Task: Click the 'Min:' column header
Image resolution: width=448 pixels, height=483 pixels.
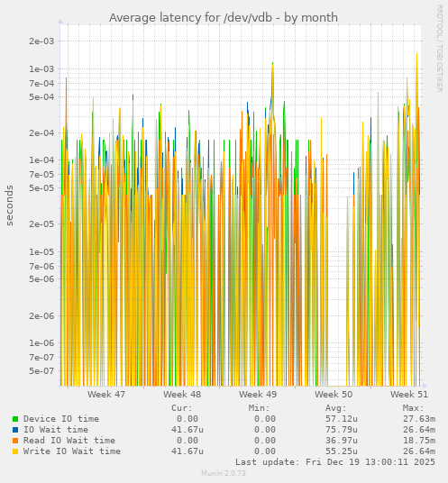Action: [x=259, y=408]
